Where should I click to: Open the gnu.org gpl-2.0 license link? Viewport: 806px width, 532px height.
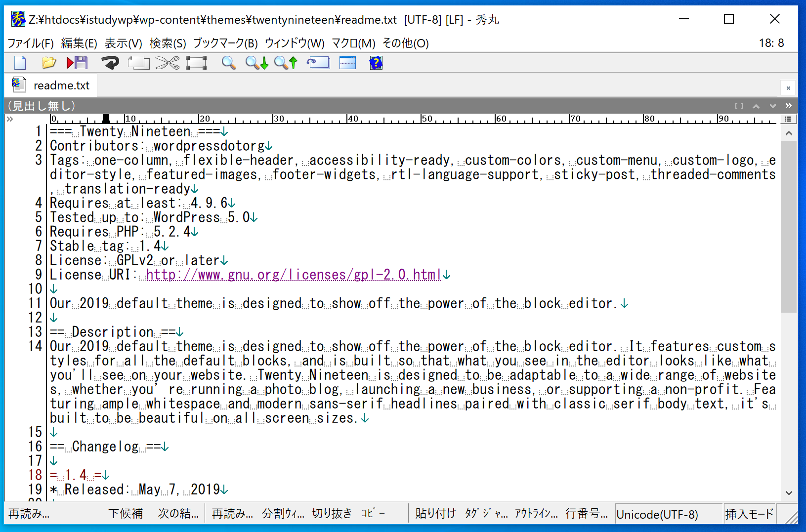[x=294, y=275]
